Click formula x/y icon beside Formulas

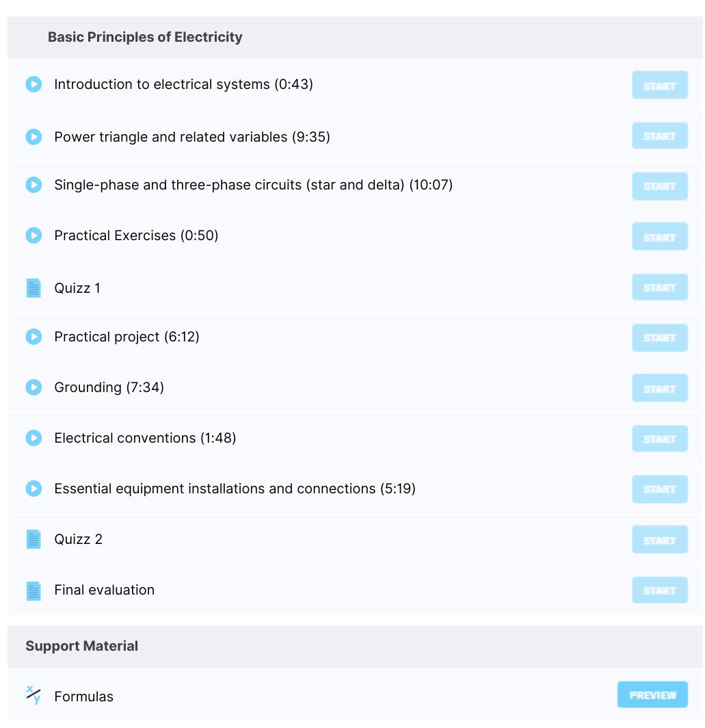tap(33, 695)
